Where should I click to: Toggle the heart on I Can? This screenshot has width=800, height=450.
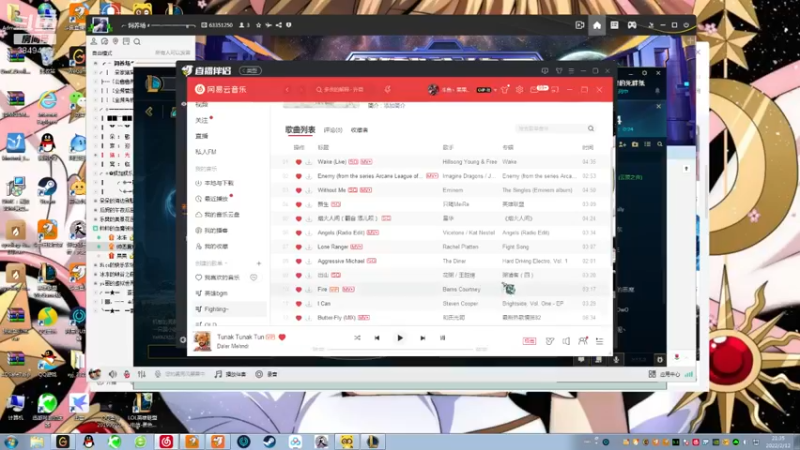(298, 304)
